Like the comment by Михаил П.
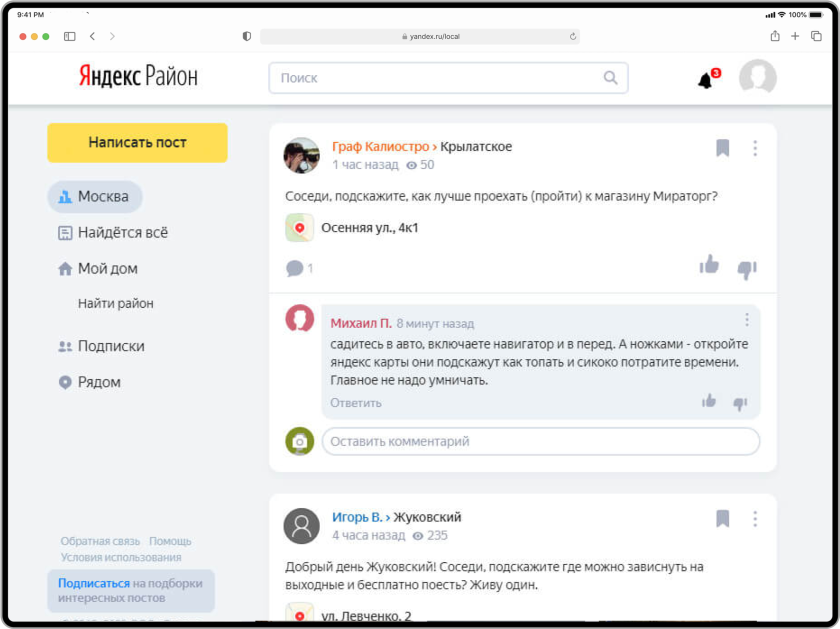 point(709,401)
